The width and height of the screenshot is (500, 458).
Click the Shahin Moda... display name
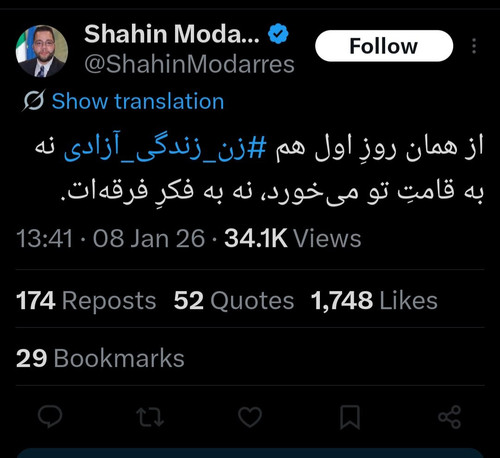(172, 34)
